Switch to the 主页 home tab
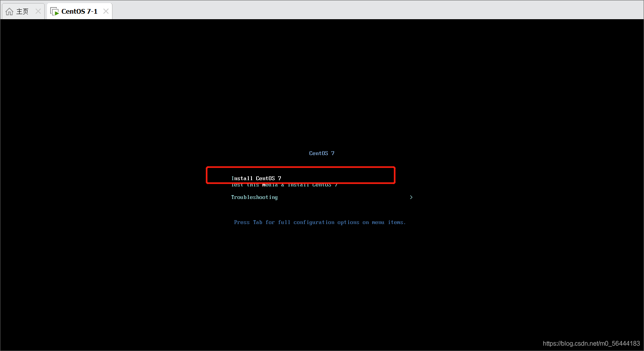 click(23, 11)
